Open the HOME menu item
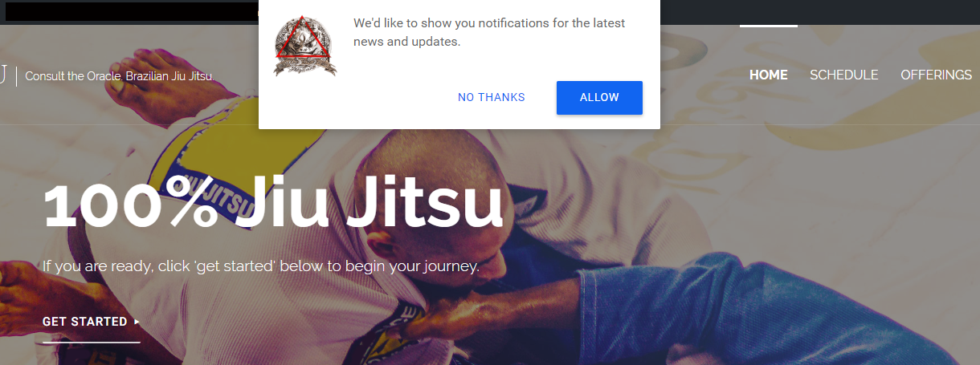The image size is (980, 365). [769, 75]
